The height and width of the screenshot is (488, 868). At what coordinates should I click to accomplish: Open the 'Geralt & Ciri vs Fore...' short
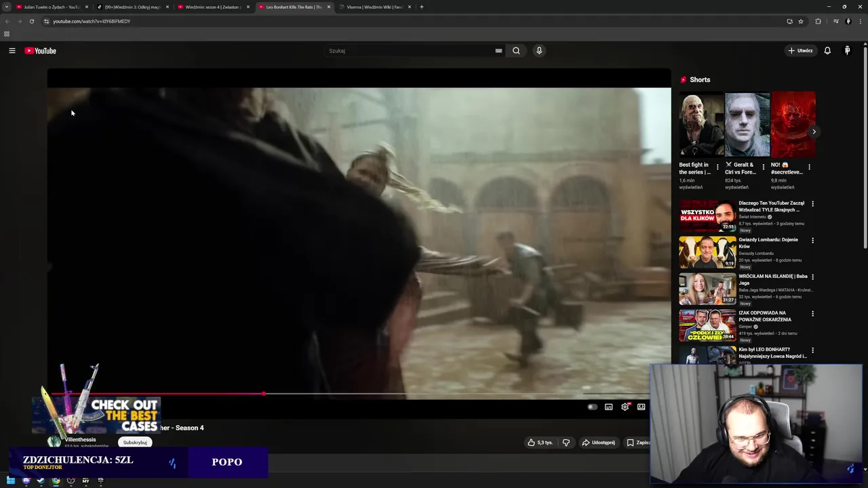747,125
